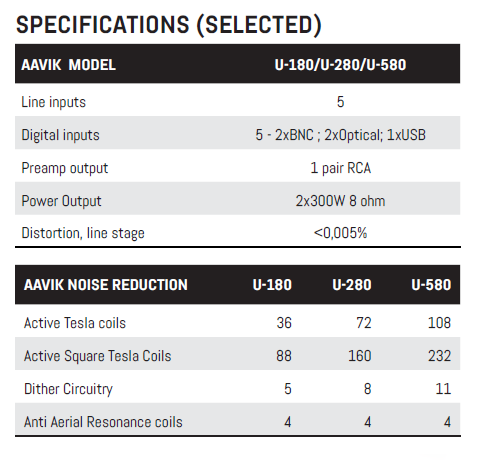Click the AAVIK NOISE REDUCTION header
Screen dimensions: 480x460
click(106, 285)
